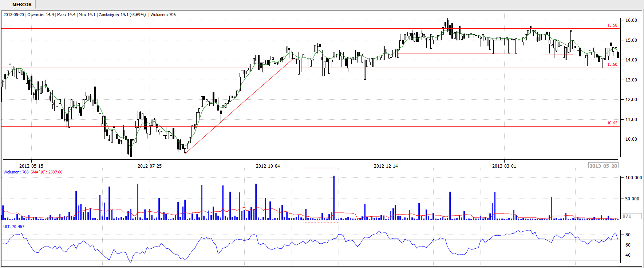Click the 12,00 price axis label

[631, 100]
